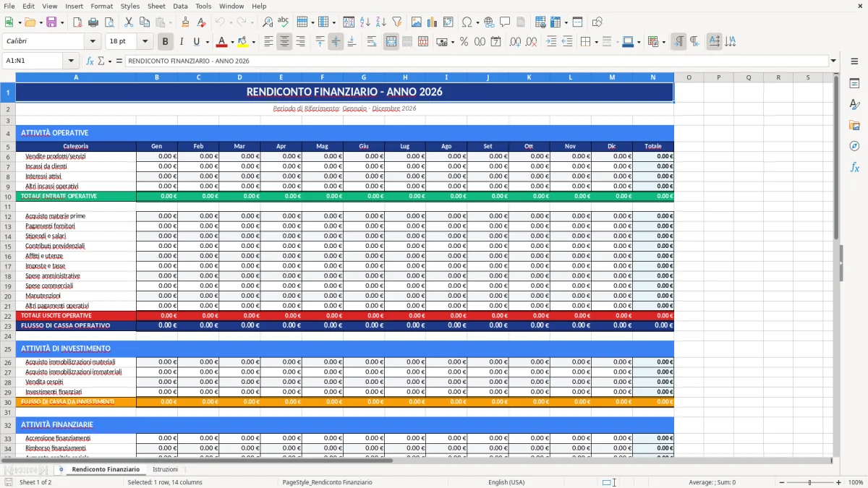Click the Sort Ascending icon

point(365,22)
